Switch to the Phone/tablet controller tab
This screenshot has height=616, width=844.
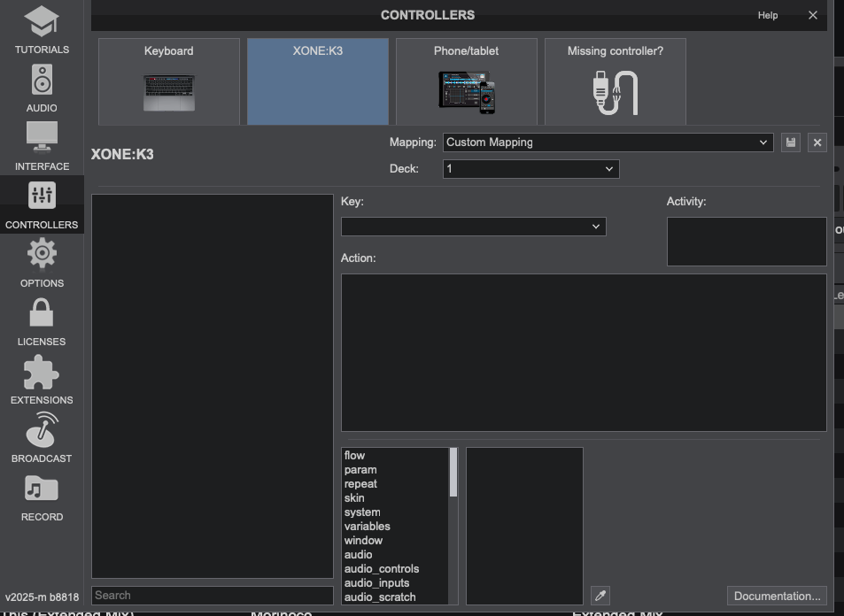pos(466,81)
